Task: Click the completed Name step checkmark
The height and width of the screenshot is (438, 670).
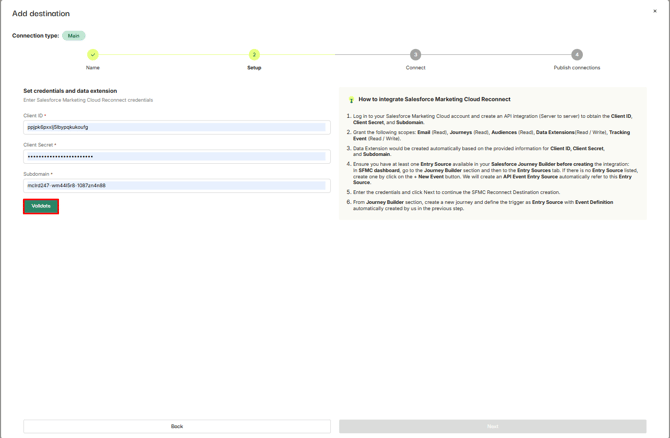Action: pos(93,55)
